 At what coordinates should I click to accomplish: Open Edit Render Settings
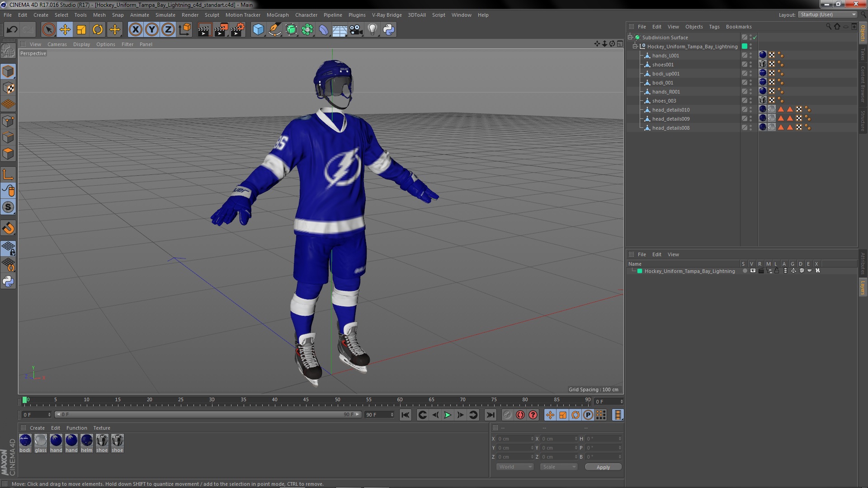(238, 30)
